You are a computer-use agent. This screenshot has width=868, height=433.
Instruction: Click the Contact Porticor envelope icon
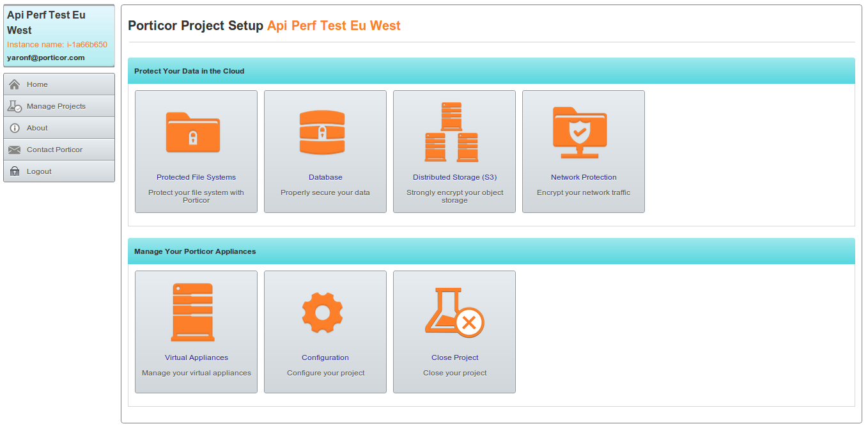click(x=15, y=150)
